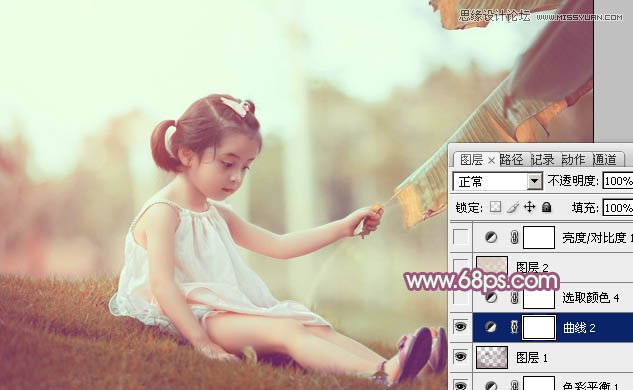Image resolution: width=633 pixels, height=390 pixels.
Task: Select the 亮度/对比度 layer name
Action: [x=597, y=238]
